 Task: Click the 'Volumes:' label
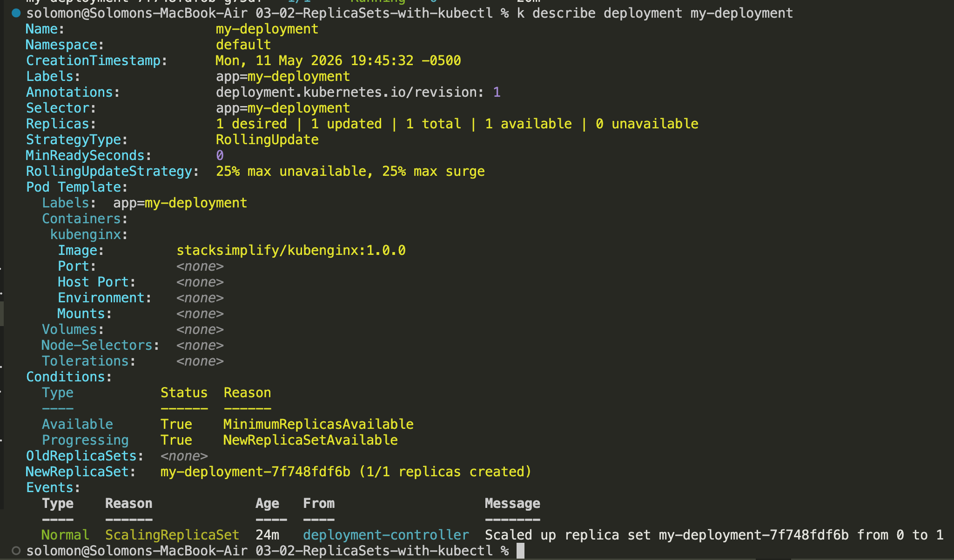click(x=73, y=329)
